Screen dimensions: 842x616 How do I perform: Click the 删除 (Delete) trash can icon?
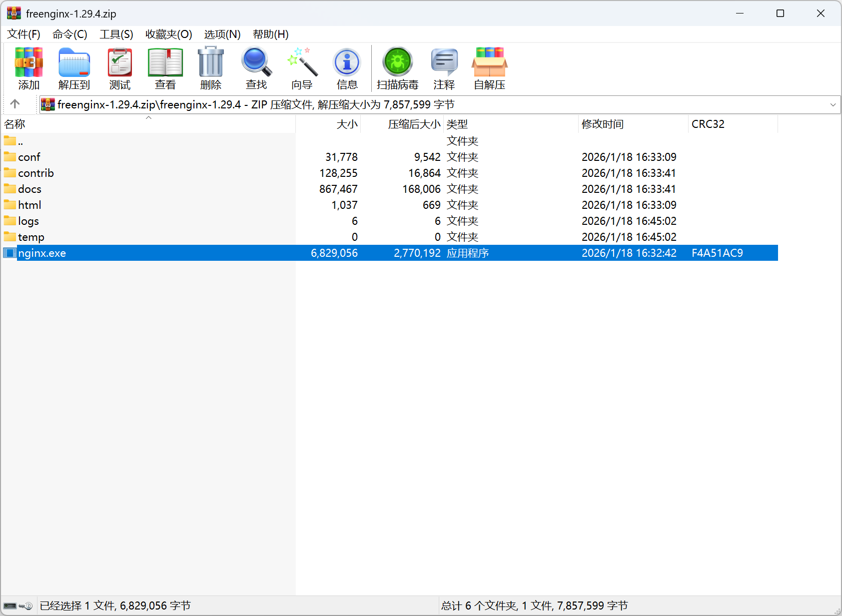(211, 62)
